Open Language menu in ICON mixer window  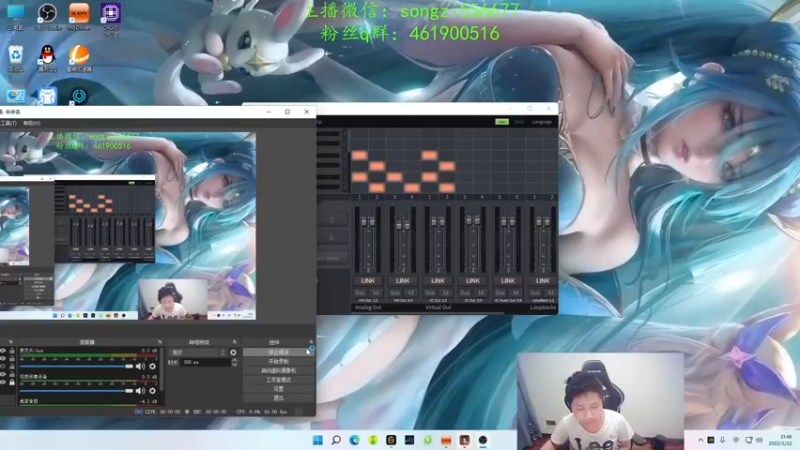coord(542,122)
